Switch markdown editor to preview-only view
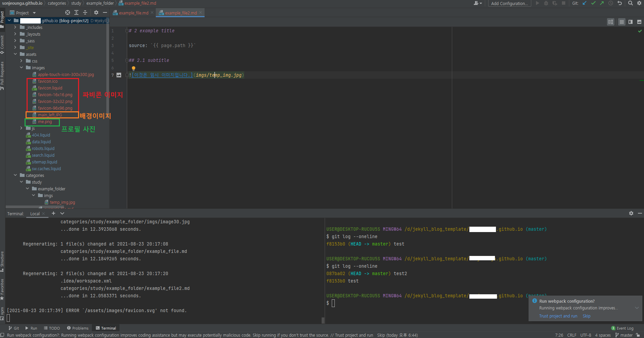The height and width of the screenshot is (338, 644). [x=639, y=22]
